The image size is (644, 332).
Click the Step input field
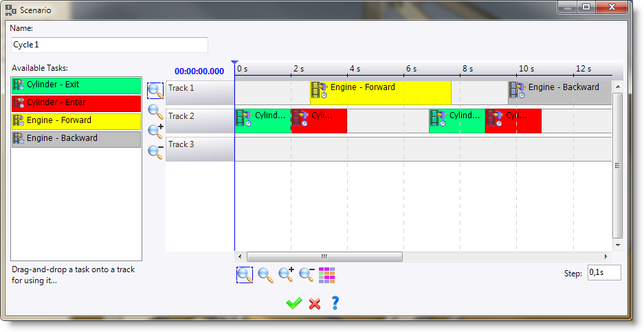pos(603,273)
